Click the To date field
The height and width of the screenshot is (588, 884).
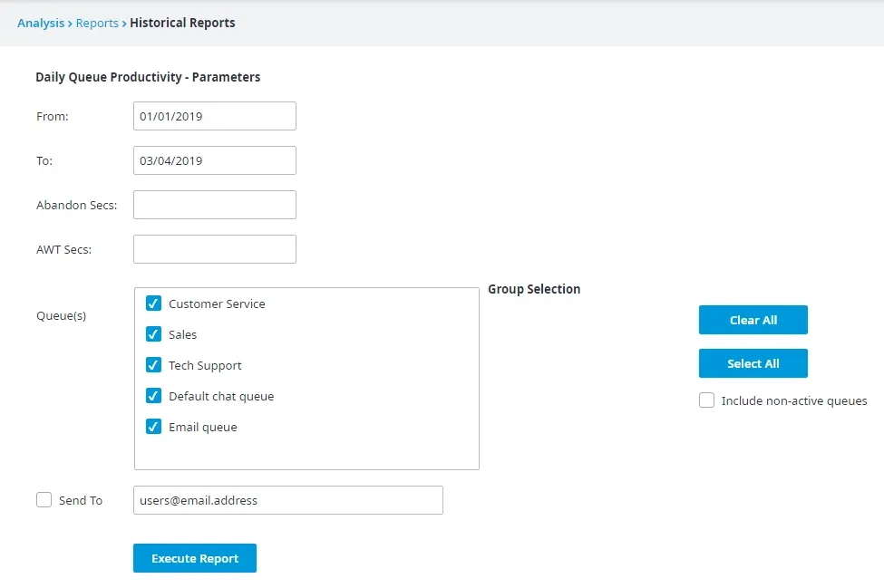[215, 160]
